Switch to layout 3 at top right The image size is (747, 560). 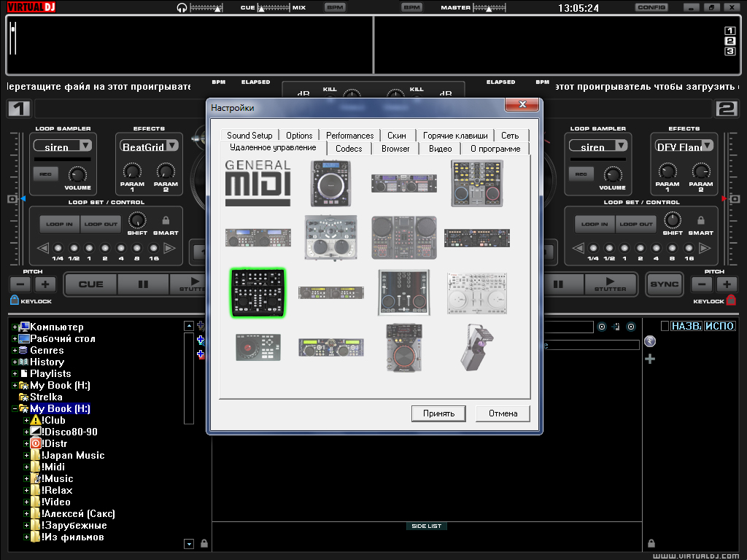[729, 51]
